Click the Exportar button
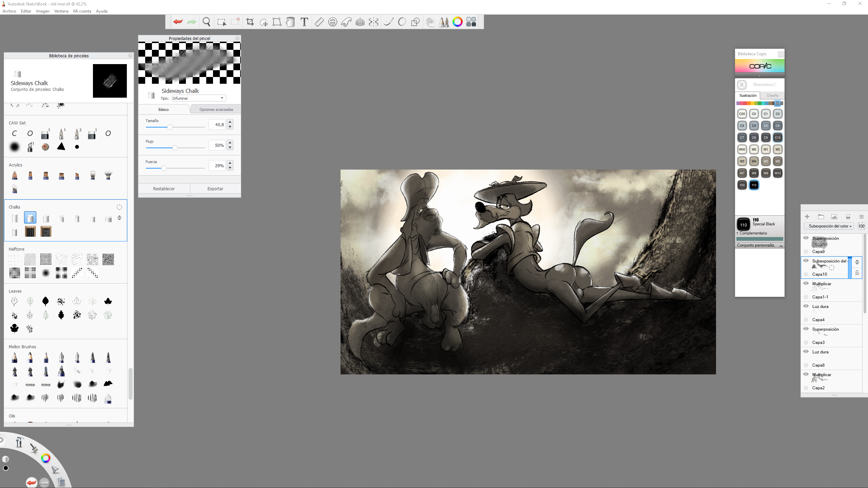 point(215,189)
